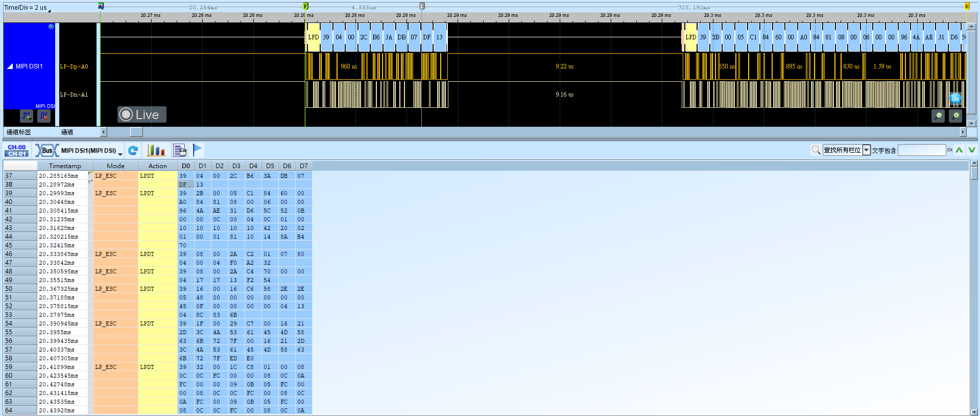
Task: Click decode table scrollbar up arrow
Action: click(974, 163)
